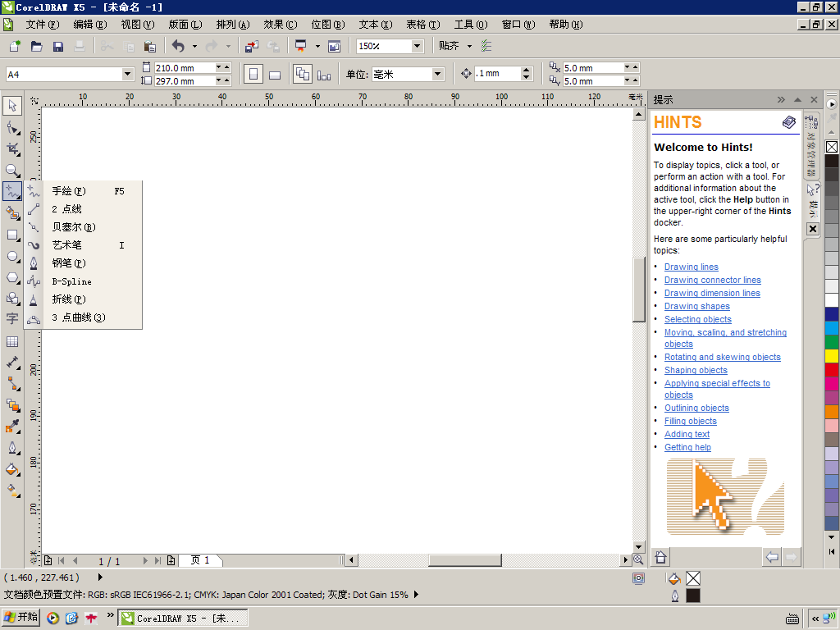Toggle the color proofing icon in status bar

click(x=638, y=578)
